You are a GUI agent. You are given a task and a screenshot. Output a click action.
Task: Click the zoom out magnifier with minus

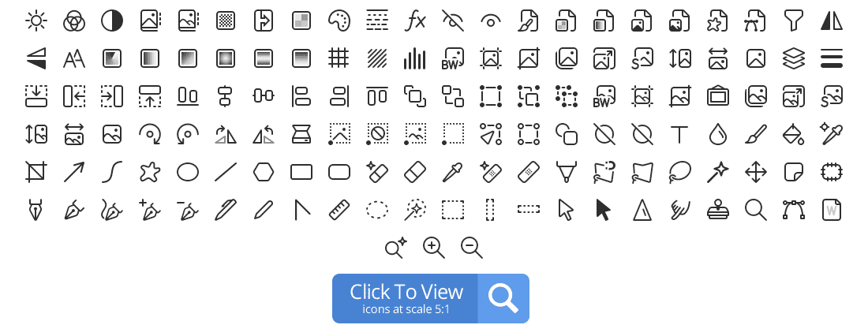coord(472,248)
